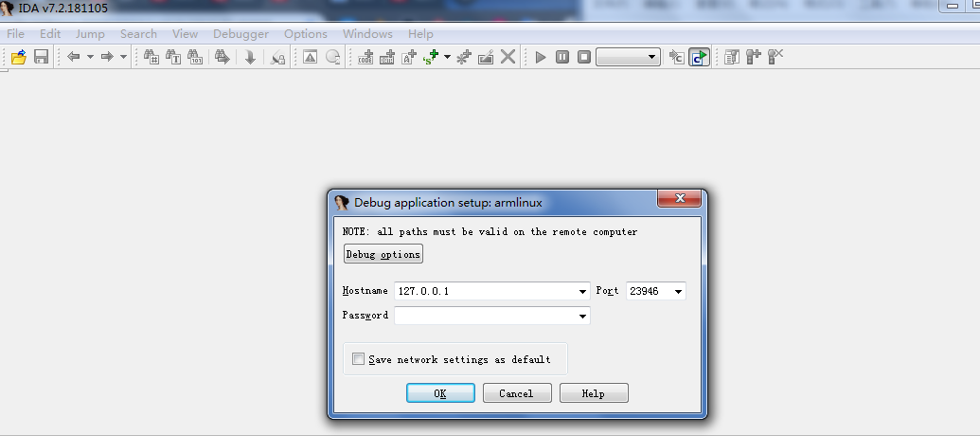Click the save floppy disk icon
This screenshot has width=980, height=436.
[42, 57]
